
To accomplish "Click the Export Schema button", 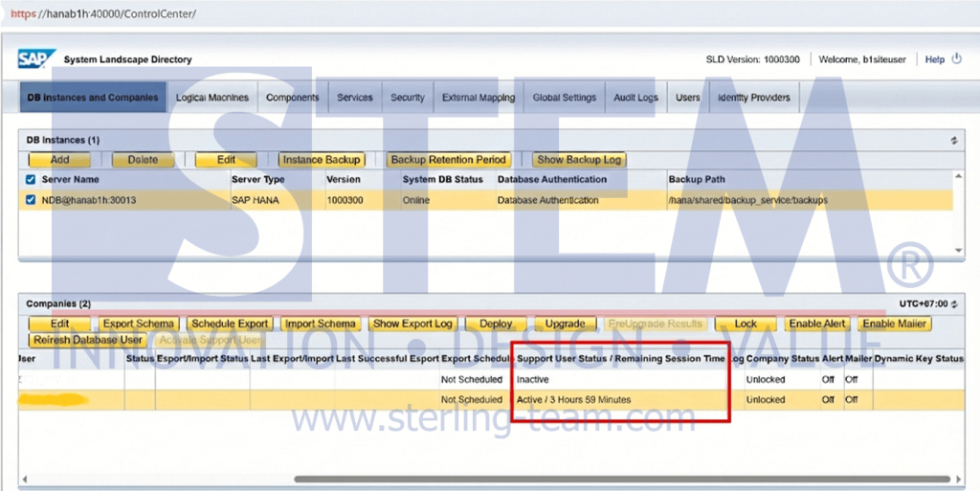I will coord(139,324).
